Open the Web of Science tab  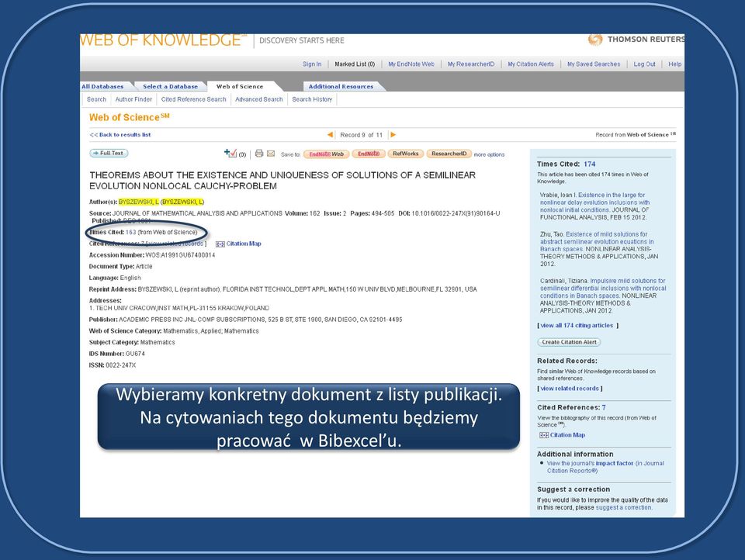coord(240,86)
